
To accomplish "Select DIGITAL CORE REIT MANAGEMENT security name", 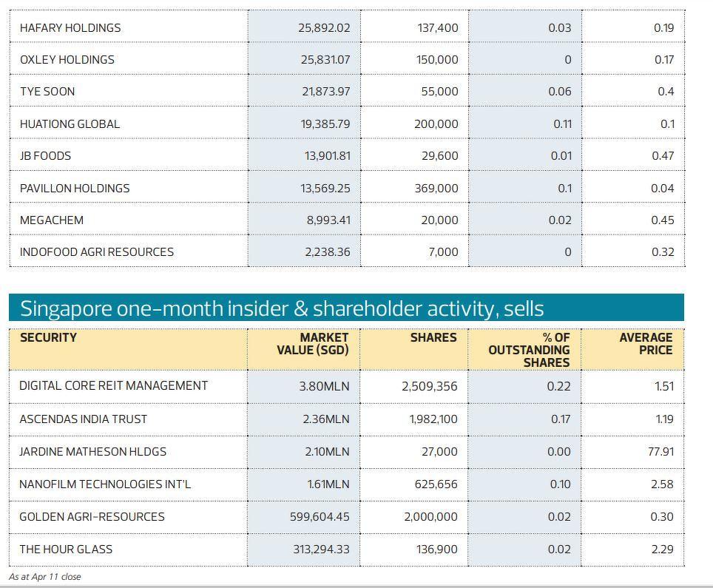I will (114, 386).
